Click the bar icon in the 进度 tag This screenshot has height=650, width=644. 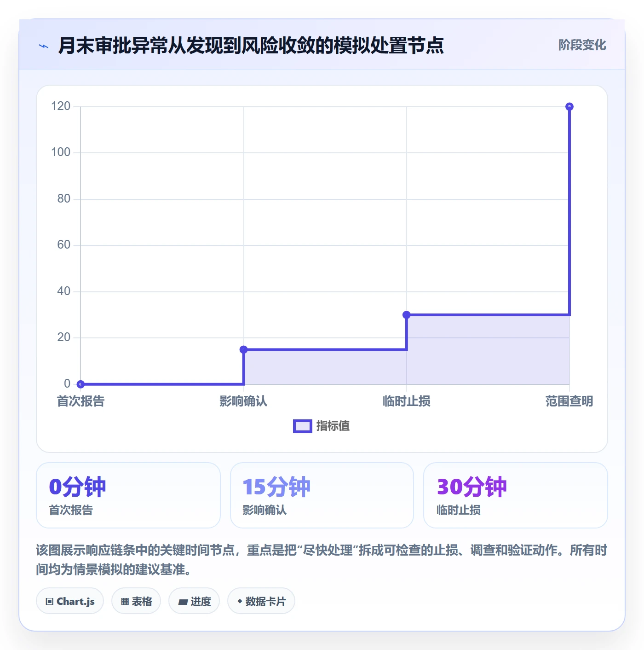183,602
